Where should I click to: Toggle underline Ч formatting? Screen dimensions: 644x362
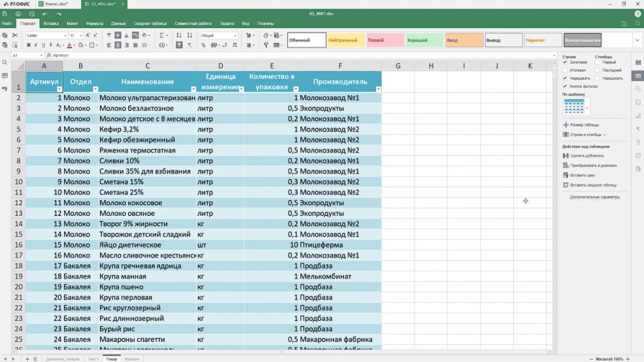[x=43, y=45]
